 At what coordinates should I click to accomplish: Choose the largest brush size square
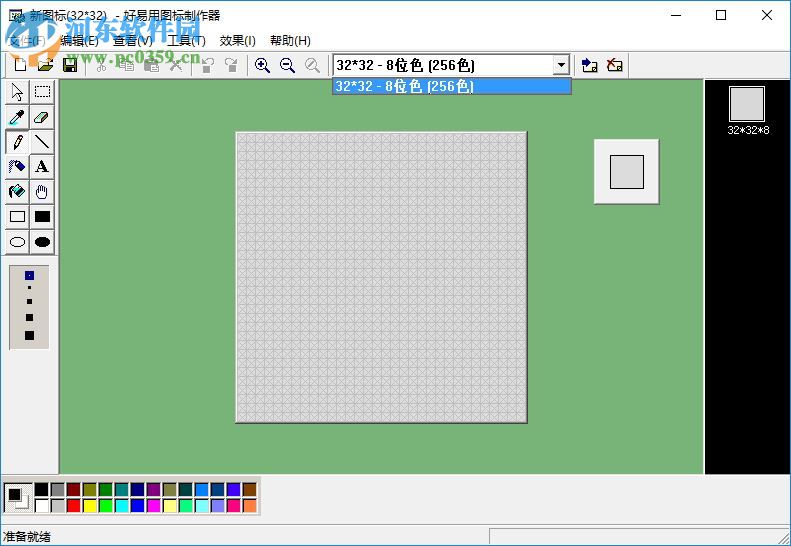pyautogui.click(x=29, y=335)
